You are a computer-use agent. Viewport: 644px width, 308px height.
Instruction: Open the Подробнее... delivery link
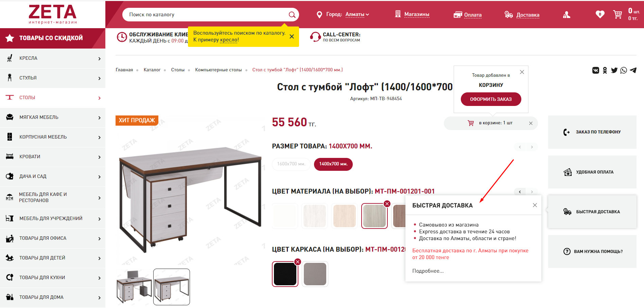point(428,271)
